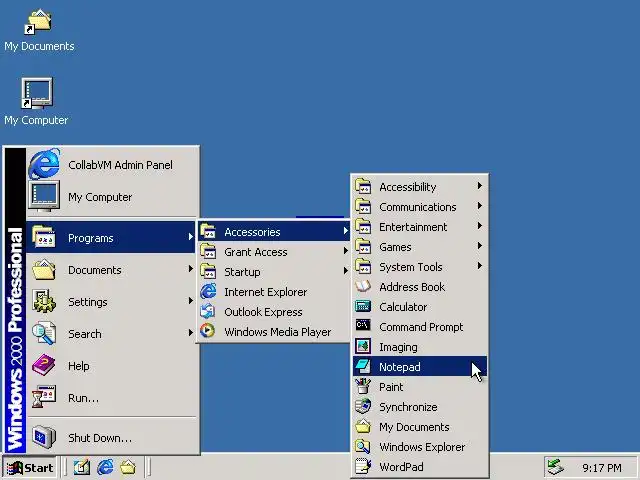Open Internet Explorer from Programs menu
This screenshot has width=640, height=480.
tap(273, 292)
